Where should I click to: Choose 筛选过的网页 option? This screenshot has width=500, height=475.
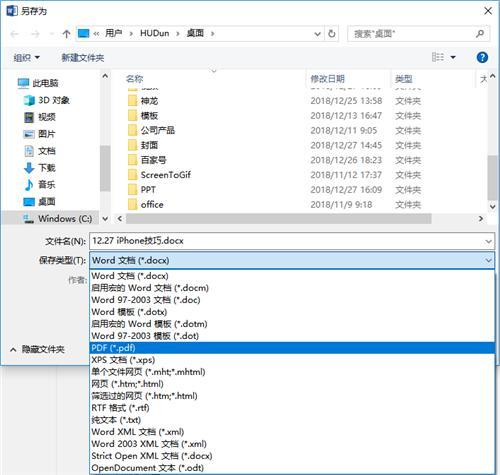292,396
